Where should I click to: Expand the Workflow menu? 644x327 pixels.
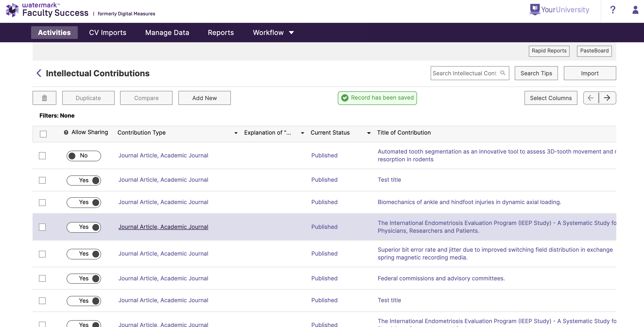click(x=273, y=33)
